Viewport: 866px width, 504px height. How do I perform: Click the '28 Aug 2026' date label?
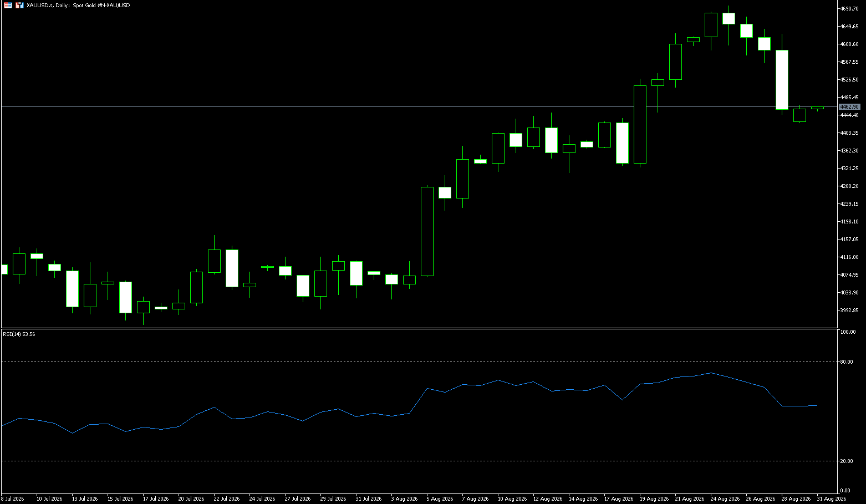tap(796, 499)
